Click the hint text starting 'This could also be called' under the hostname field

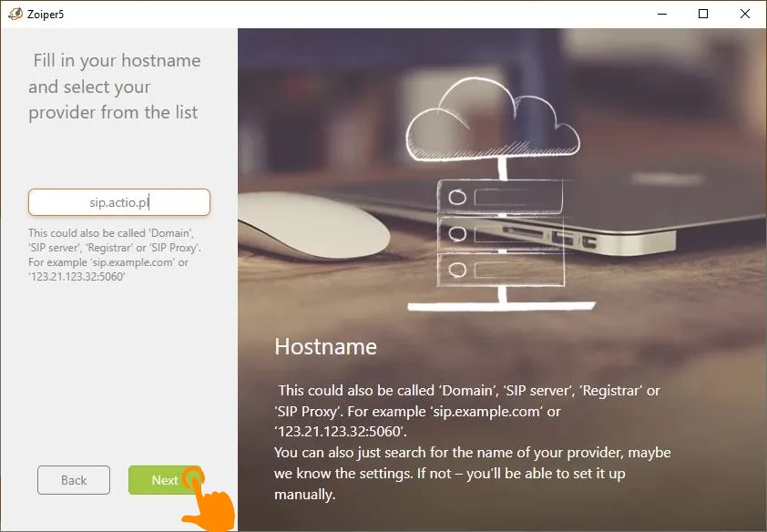click(x=115, y=255)
